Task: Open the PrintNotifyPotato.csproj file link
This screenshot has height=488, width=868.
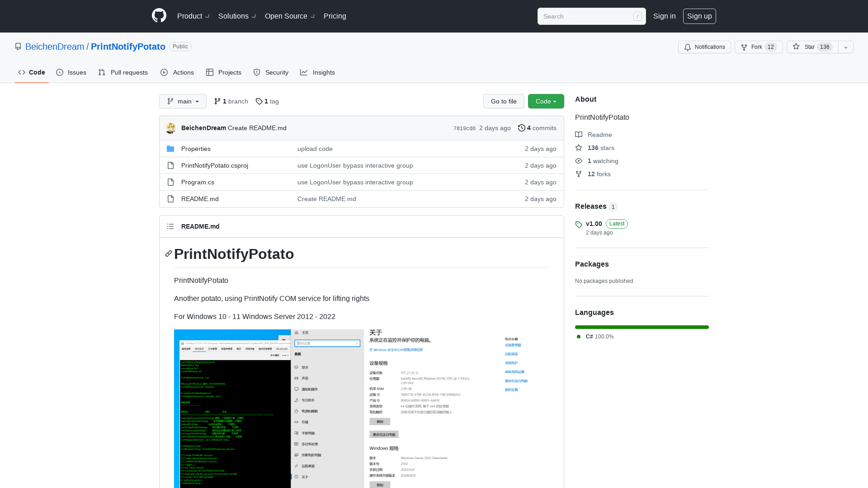Action: click(214, 165)
